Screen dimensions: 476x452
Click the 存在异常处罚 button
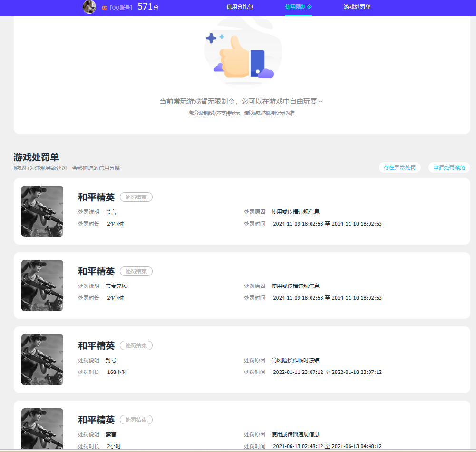[x=400, y=167]
